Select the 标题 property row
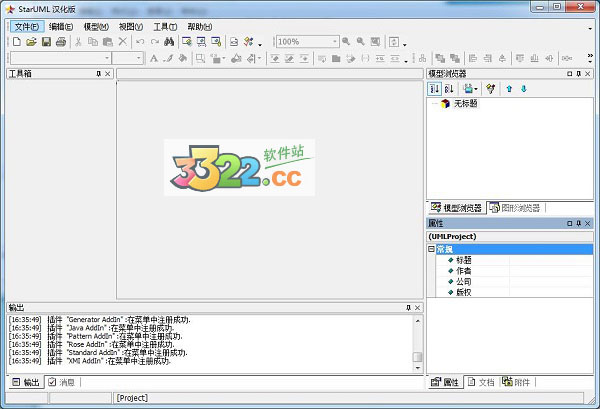This screenshot has width=600, height=409. coord(515,260)
